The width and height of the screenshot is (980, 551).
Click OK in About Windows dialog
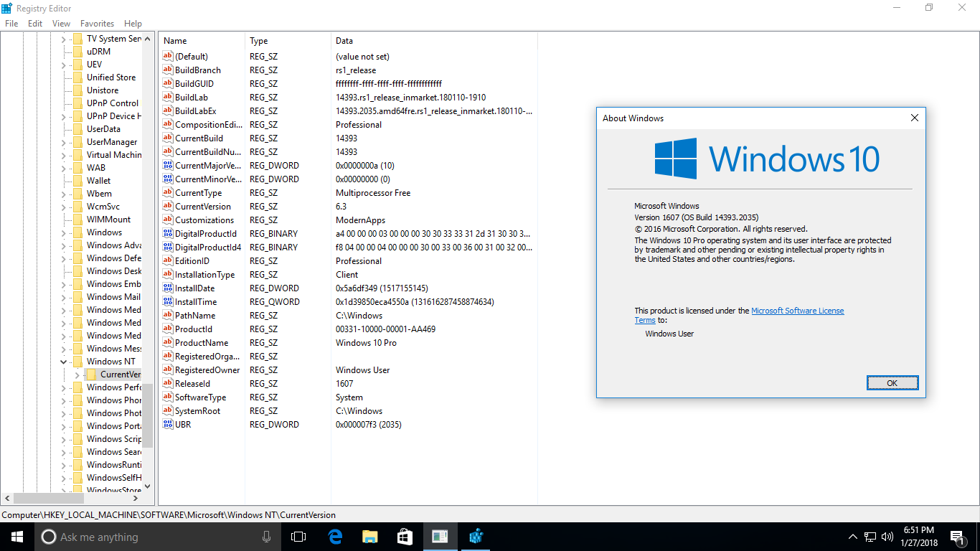pos(892,383)
